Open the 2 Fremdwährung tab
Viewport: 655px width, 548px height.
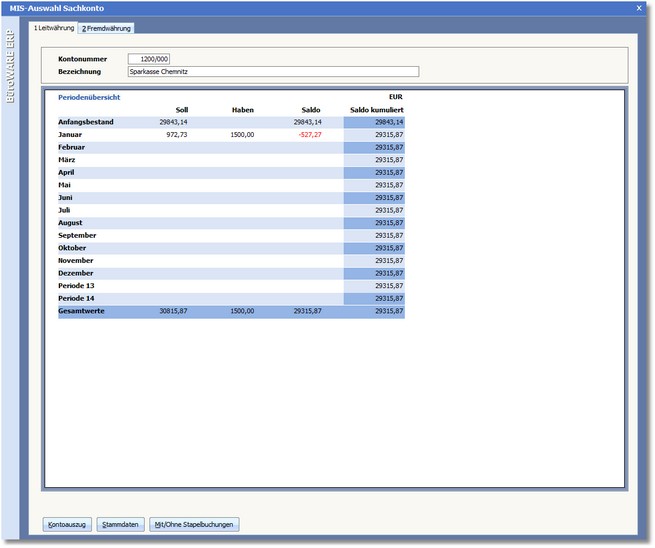click(x=106, y=28)
